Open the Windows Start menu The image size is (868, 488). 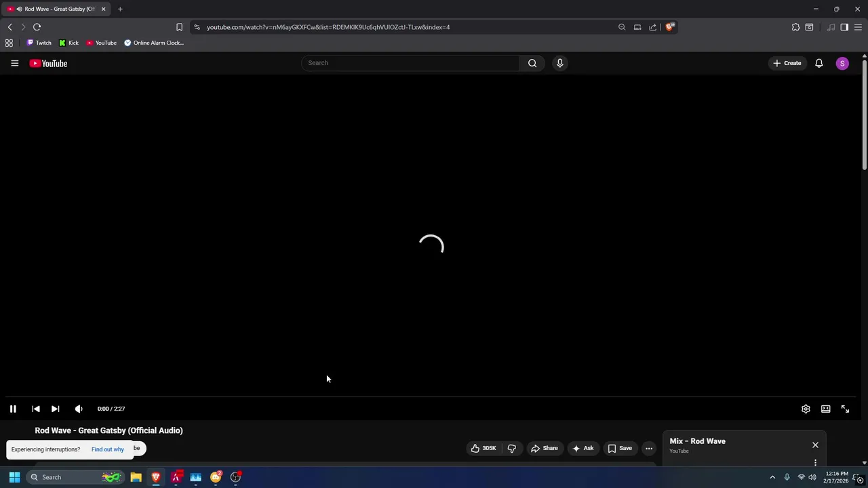pyautogui.click(x=14, y=477)
